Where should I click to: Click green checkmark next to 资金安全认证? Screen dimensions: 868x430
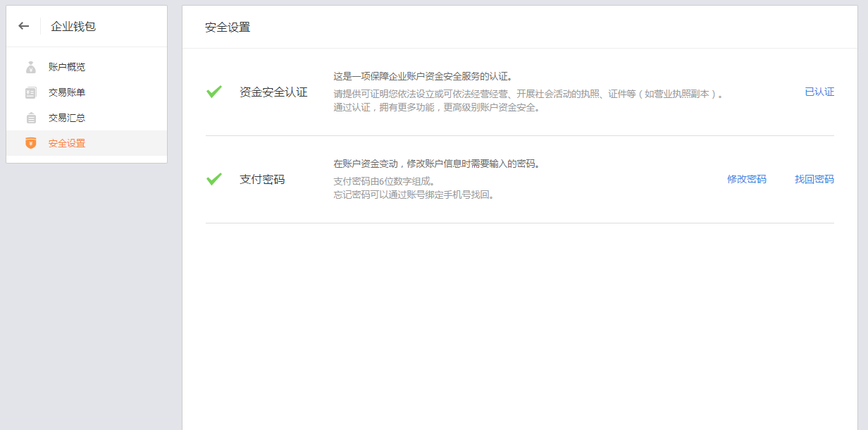click(x=214, y=92)
